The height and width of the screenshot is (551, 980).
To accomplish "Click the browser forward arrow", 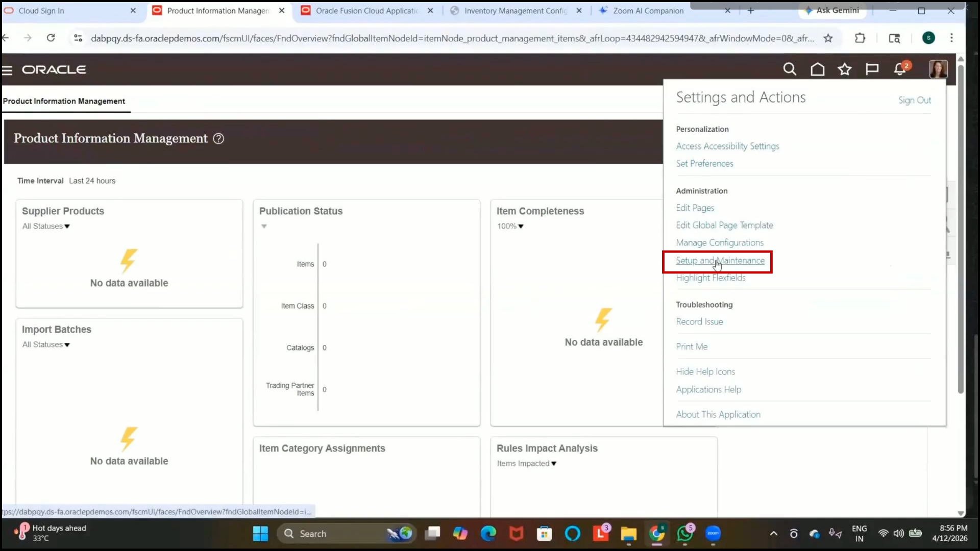I will coord(28,38).
